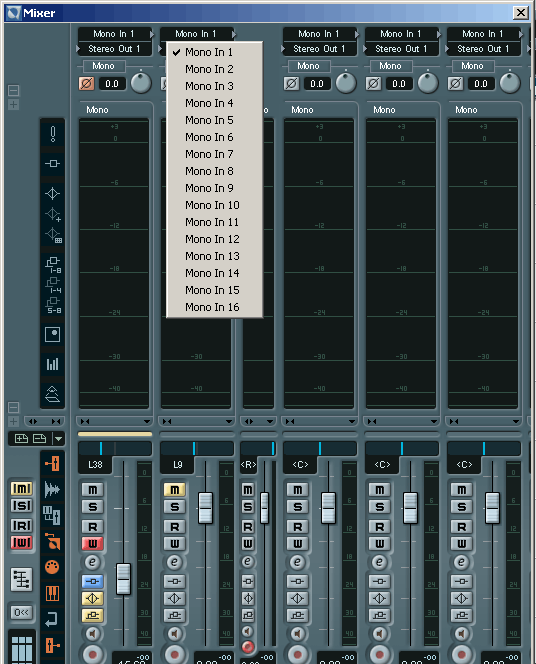Choose Mono In 12 in the popup menu

[214, 239]
